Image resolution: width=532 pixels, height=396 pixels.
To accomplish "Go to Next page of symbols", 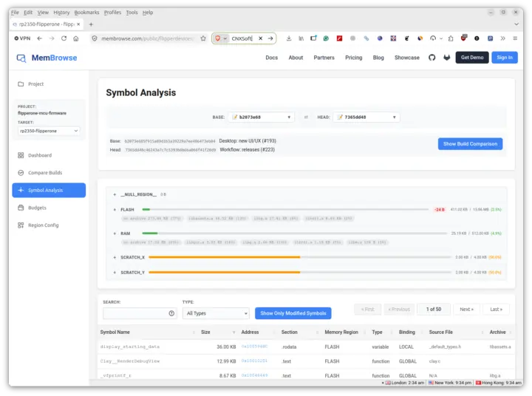I will click(466, 309).
